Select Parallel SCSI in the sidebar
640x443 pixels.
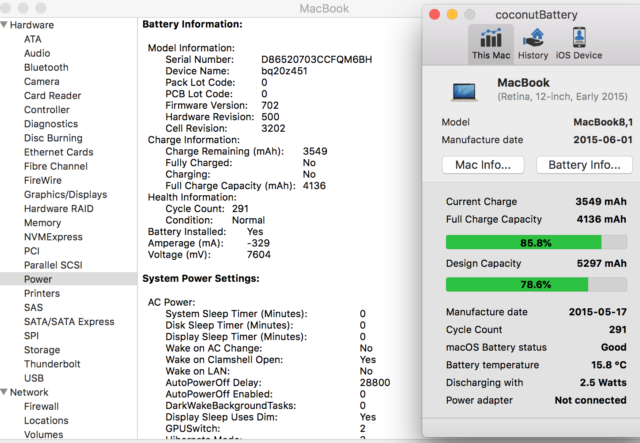tap(53, 265)
